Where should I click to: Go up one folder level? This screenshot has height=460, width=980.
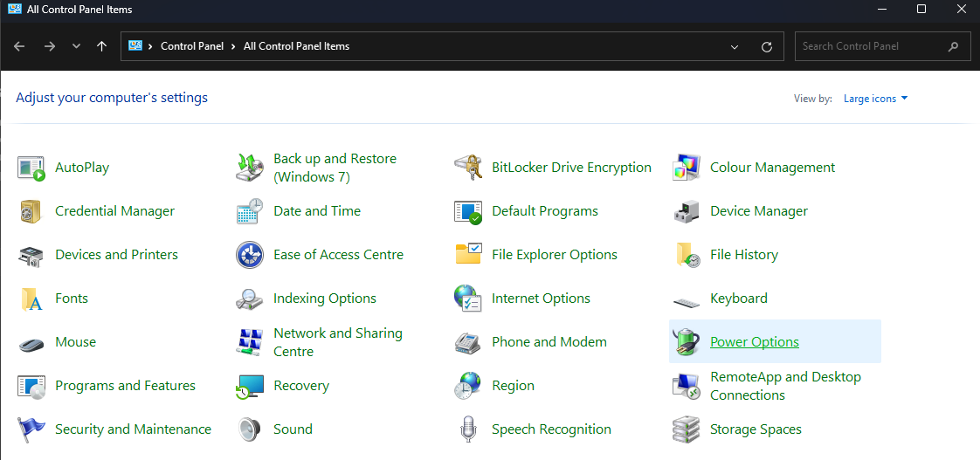(x=102, y=46)
